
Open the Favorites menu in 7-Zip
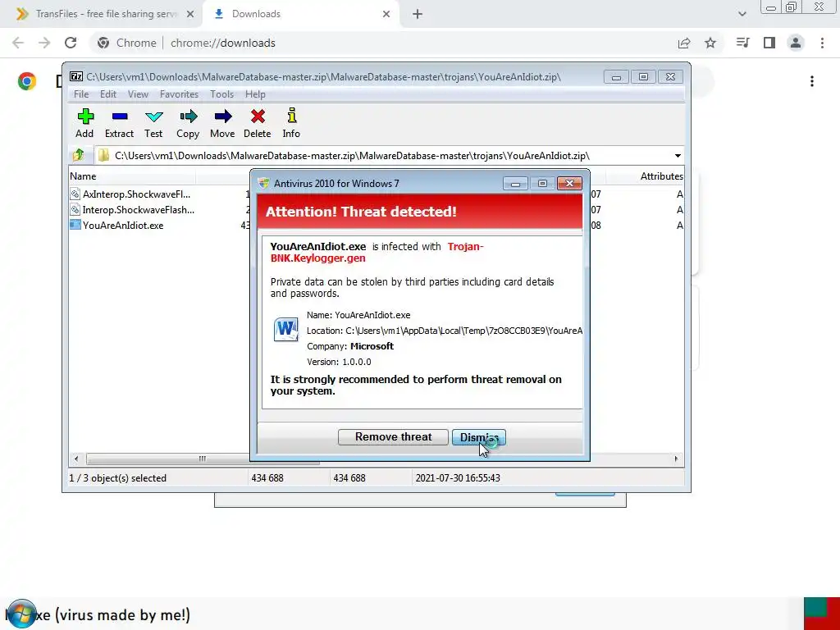[x=179, y=94]
